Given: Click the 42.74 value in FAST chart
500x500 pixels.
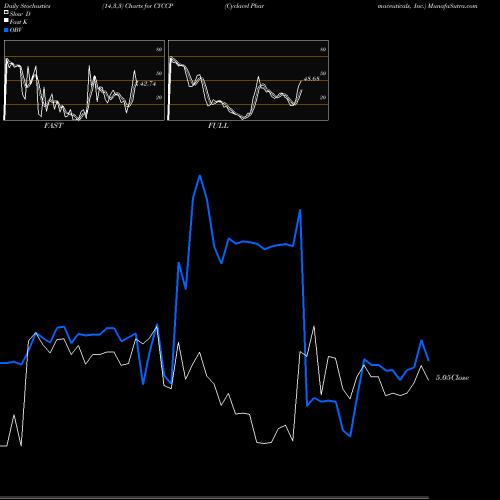Looking at the screenshot, I should point(148,84).
